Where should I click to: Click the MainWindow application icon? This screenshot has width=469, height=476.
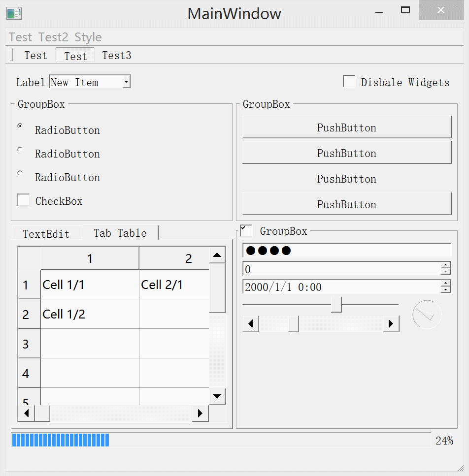point(14,14)
